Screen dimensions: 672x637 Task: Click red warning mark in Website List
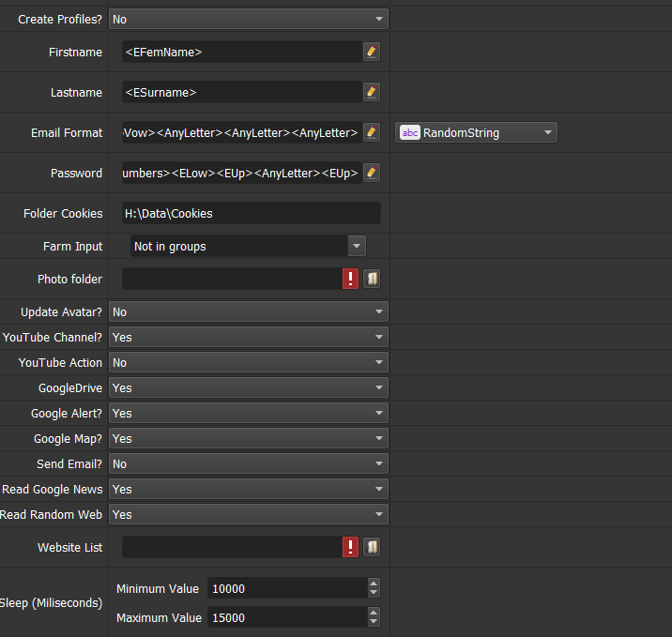click(351, 547)
